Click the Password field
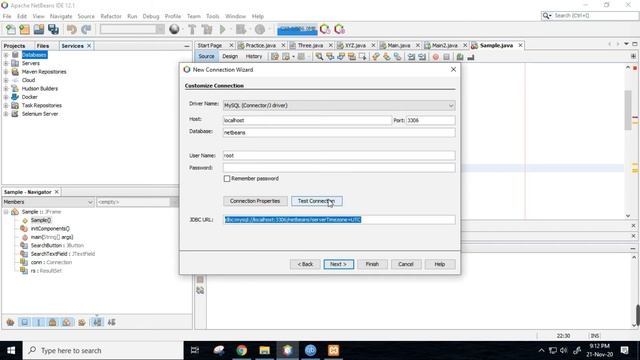Viewport: 640px width, 360px height. [339, 168]
